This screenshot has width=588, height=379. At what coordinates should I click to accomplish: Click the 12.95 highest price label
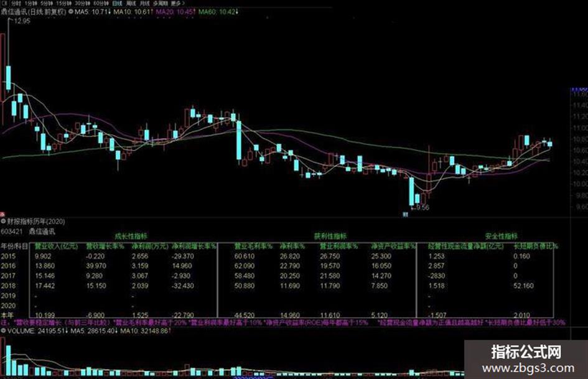(x=22, y=21)
